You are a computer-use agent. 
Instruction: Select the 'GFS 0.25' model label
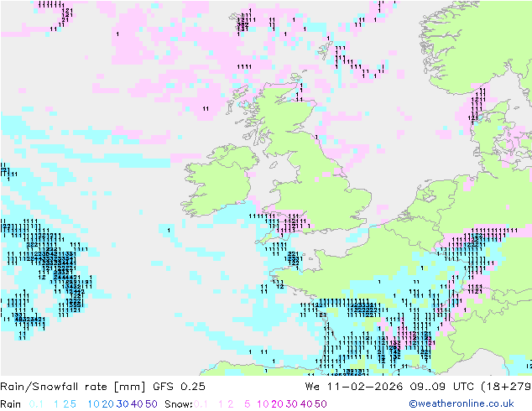point(179,387)
